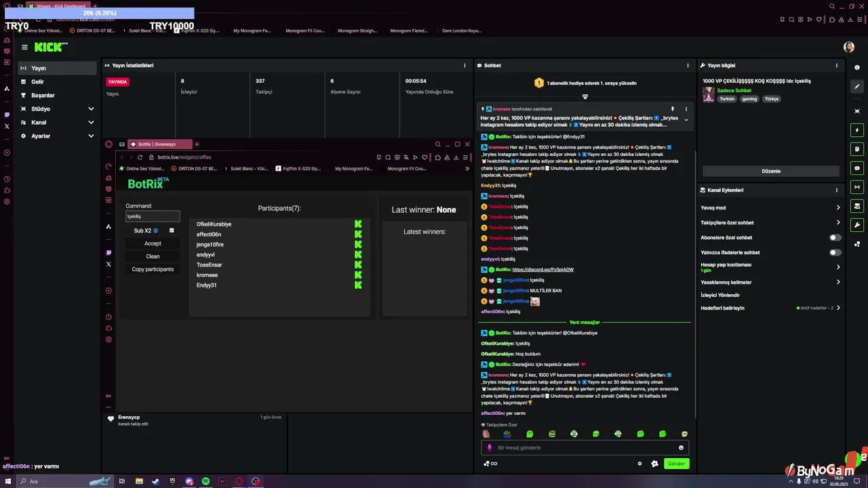Click the info icon in right sidebar

857,67
